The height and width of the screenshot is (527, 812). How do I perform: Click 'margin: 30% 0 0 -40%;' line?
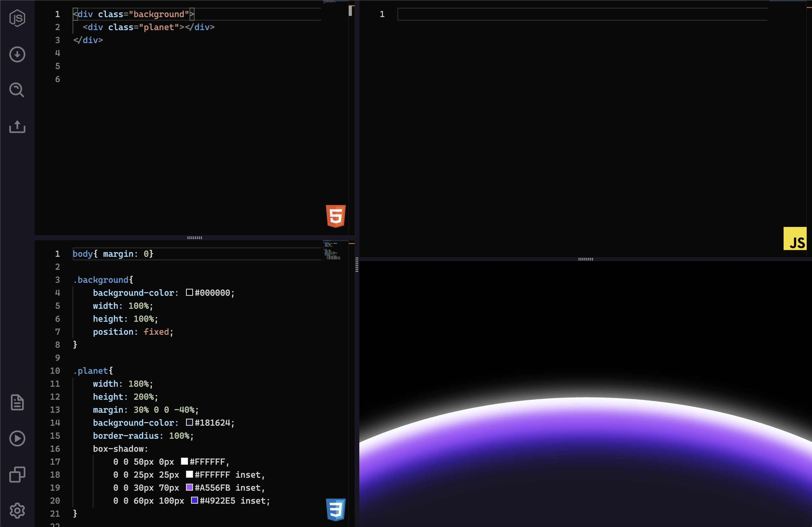(146, 410)
